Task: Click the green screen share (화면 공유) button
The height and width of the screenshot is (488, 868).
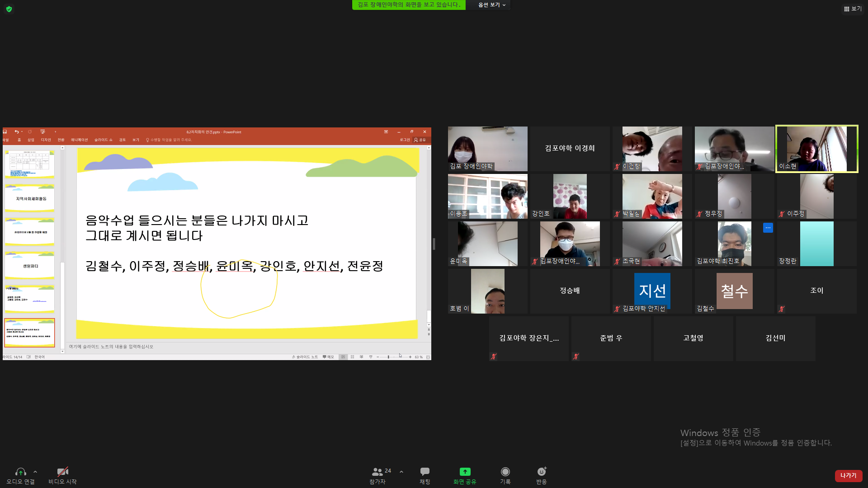Action: pos(465,476)
